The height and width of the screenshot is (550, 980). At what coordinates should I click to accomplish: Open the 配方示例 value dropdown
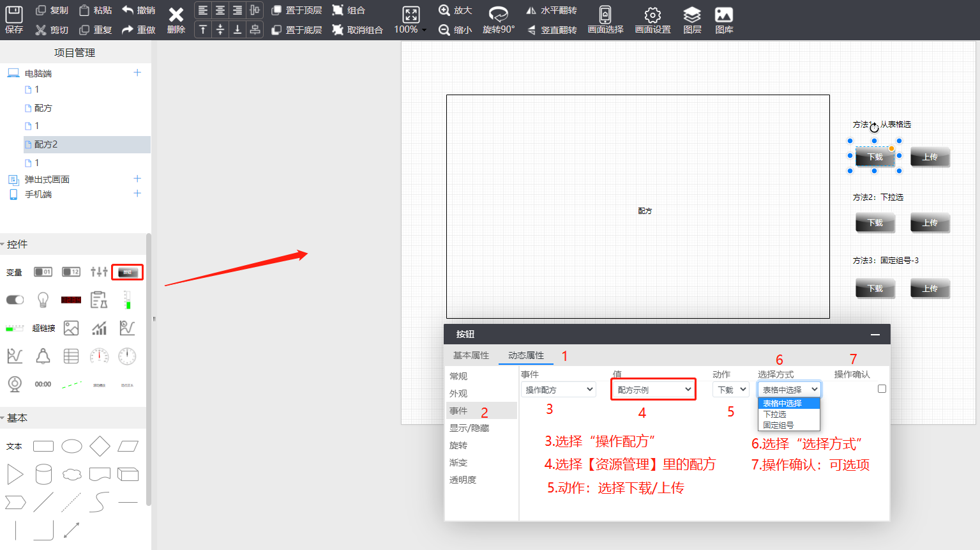pyautogui.click(x=653, y=390)
